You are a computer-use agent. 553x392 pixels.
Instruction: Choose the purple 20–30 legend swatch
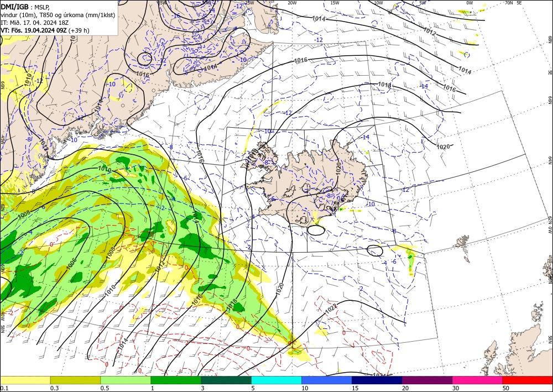click(x=427, y=380)
